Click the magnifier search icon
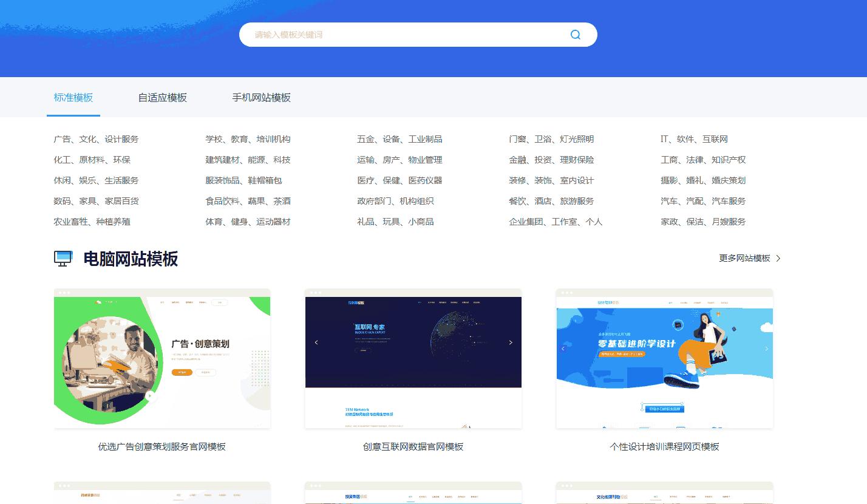The width and height of the screenshot is (867, 504). (x=575, y=35)
